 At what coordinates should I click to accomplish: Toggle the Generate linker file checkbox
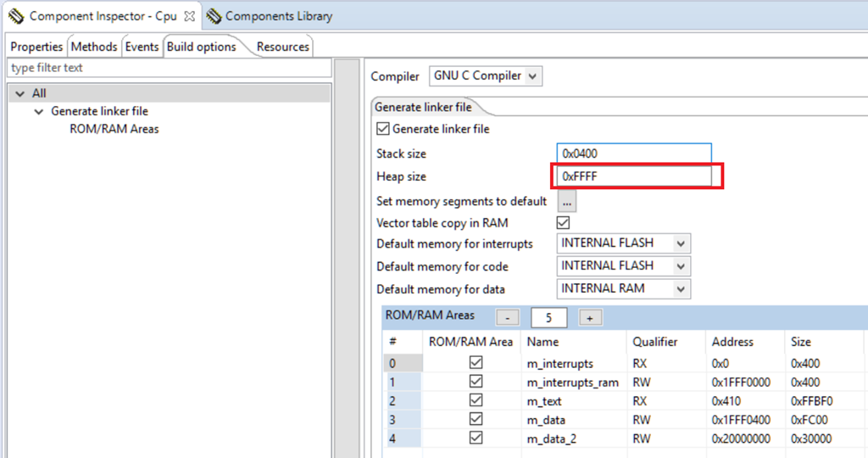click(x=383, y=129)
